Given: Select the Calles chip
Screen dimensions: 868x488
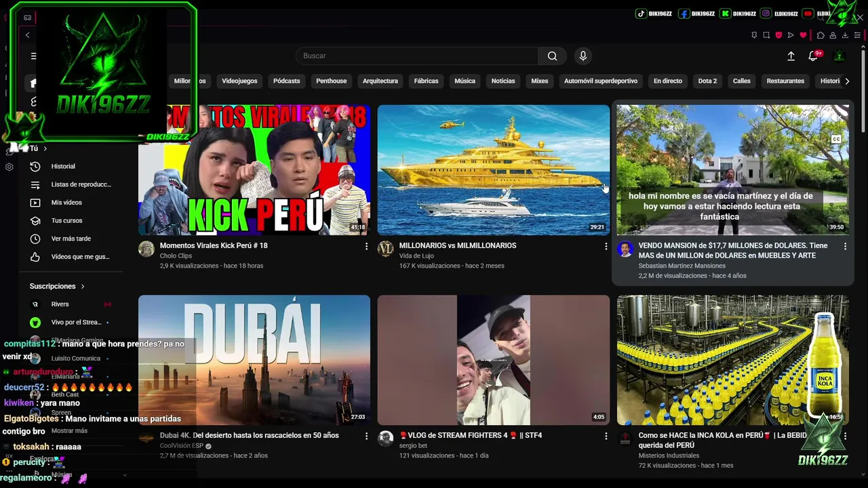Looking at the screenshot, I should coord(741,81).
